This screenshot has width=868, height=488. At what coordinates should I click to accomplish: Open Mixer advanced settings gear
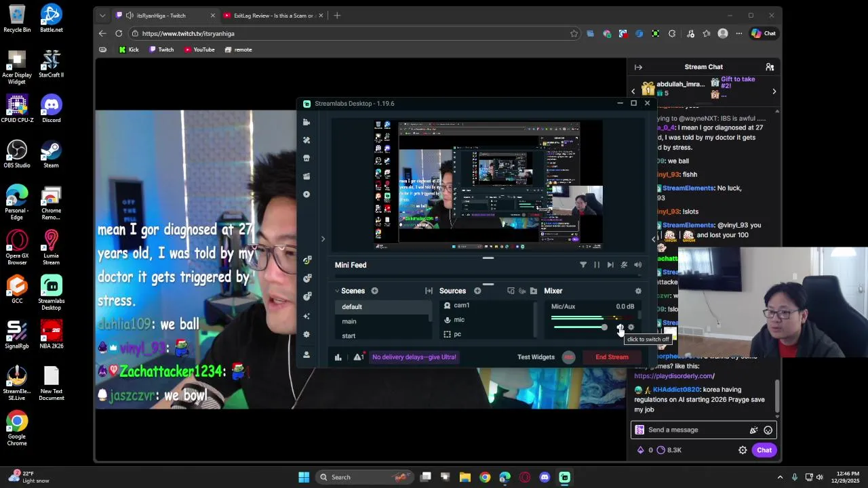pyautogui.click(x=638, y=291)
